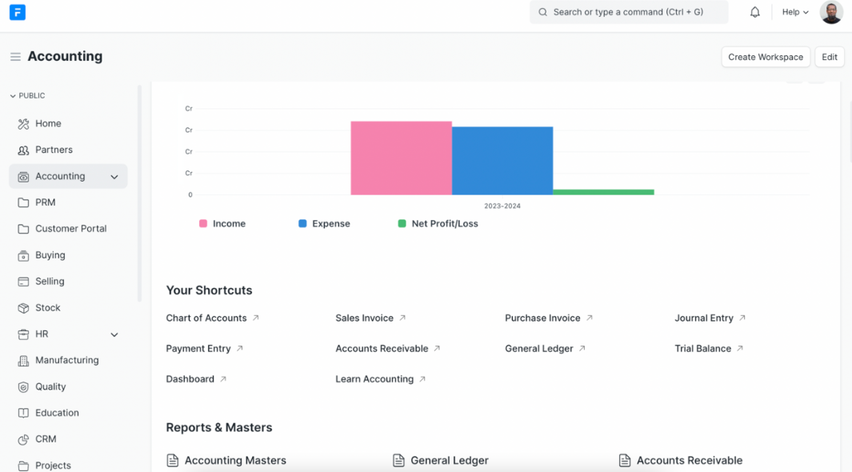
Task: Click the Create Workspace button
Action: click(x=765, y=57)
